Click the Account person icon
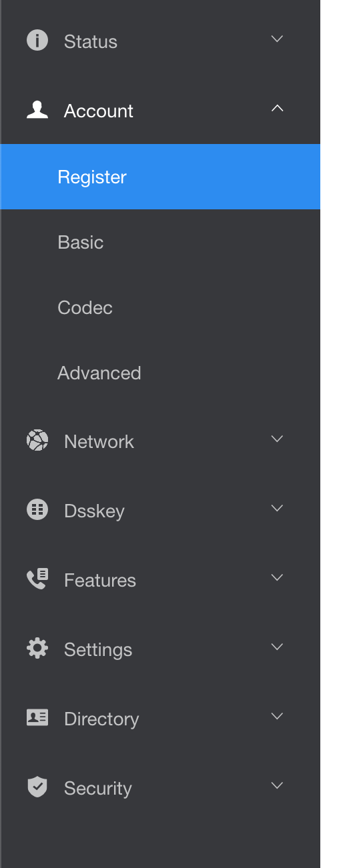 click(x=37, y=109)
